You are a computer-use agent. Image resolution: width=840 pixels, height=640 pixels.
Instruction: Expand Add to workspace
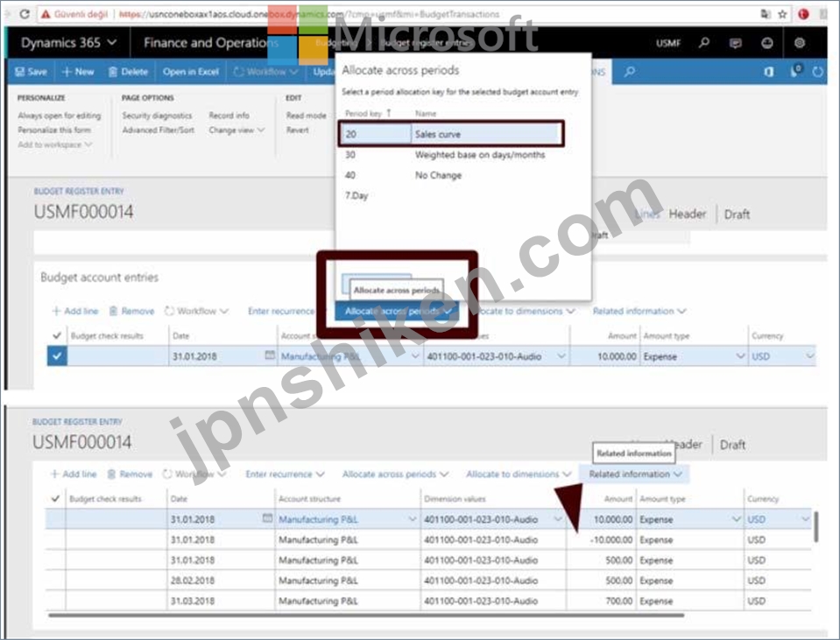tap(55, 144)
